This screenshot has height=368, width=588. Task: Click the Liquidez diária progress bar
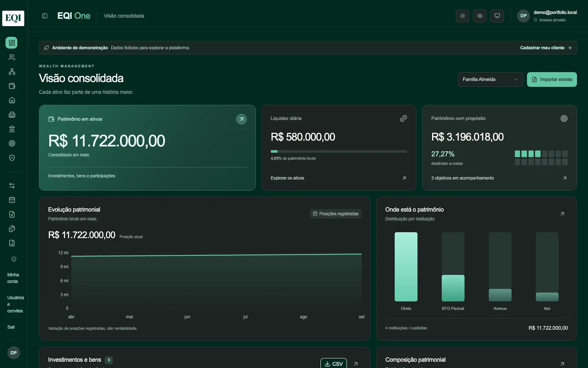pyautogui.click(x=339, y=151)
